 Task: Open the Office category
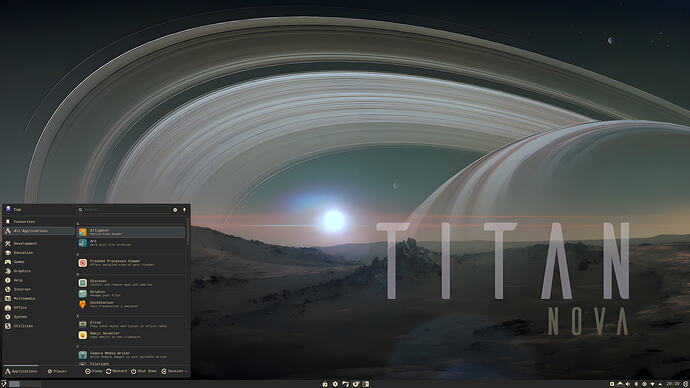point(39,307)
